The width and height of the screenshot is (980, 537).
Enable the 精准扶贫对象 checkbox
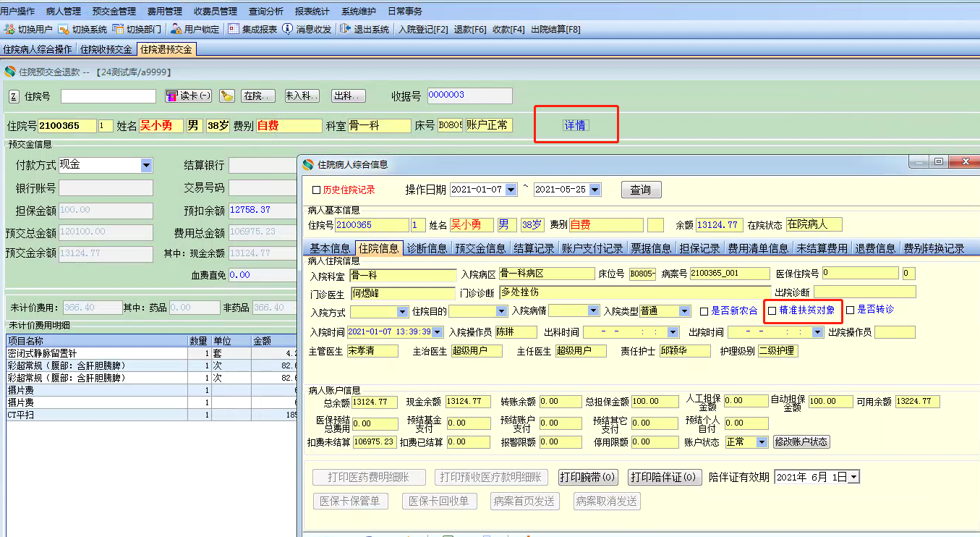point(772,310)
